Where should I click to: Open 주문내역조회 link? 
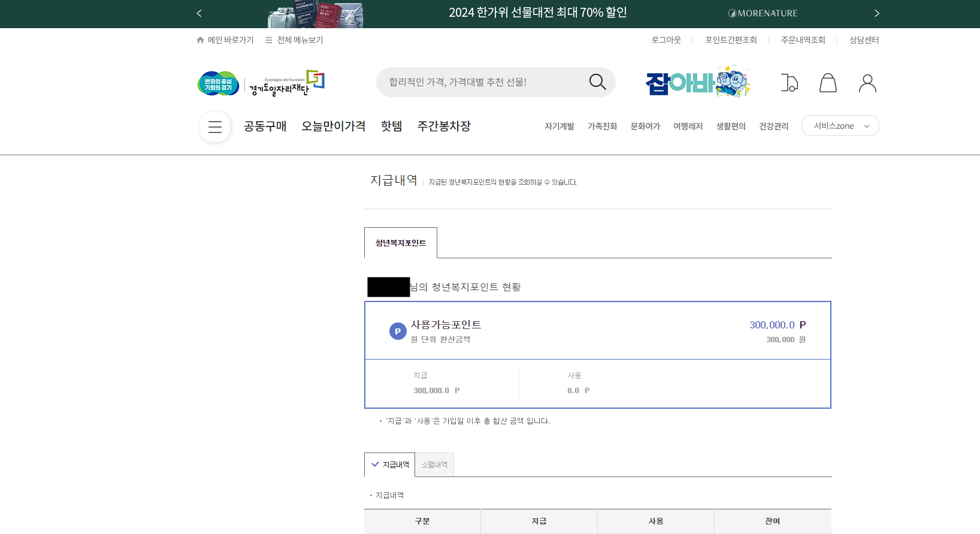click(803, 40)
